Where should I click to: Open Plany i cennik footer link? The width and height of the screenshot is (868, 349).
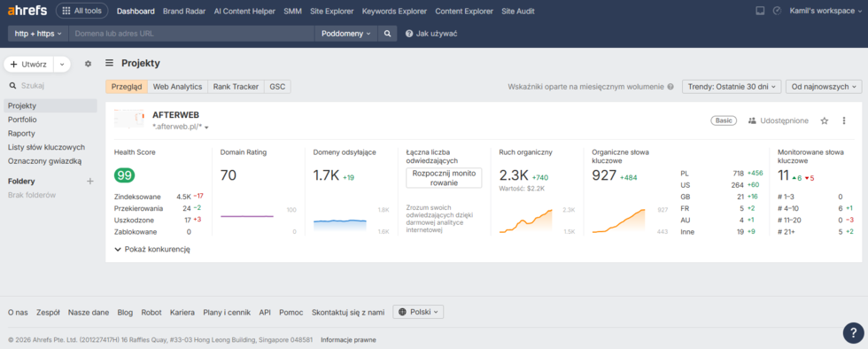point(227,313)
